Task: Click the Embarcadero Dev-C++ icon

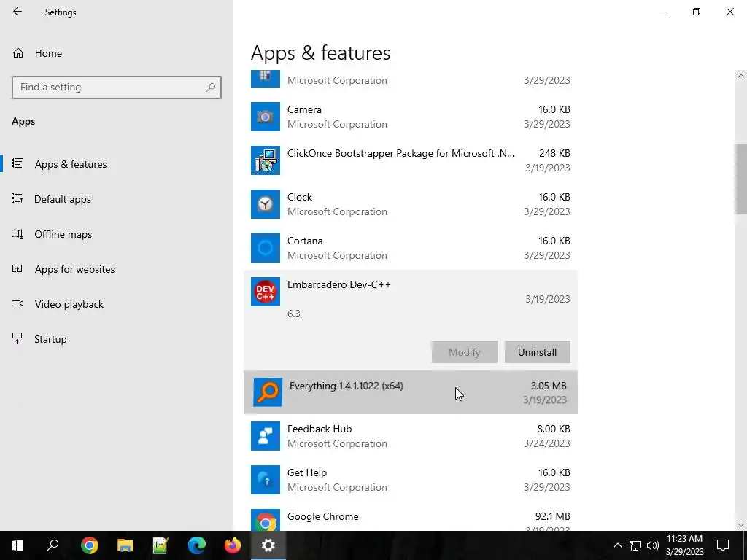Action: click(x=266, y=292)
